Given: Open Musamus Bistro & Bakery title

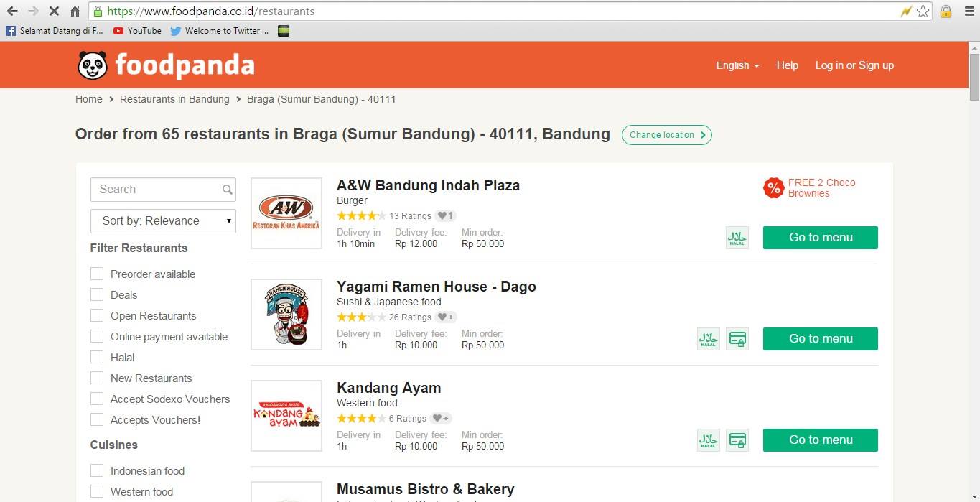Looking at the screenshot, I should coord(426,489).
